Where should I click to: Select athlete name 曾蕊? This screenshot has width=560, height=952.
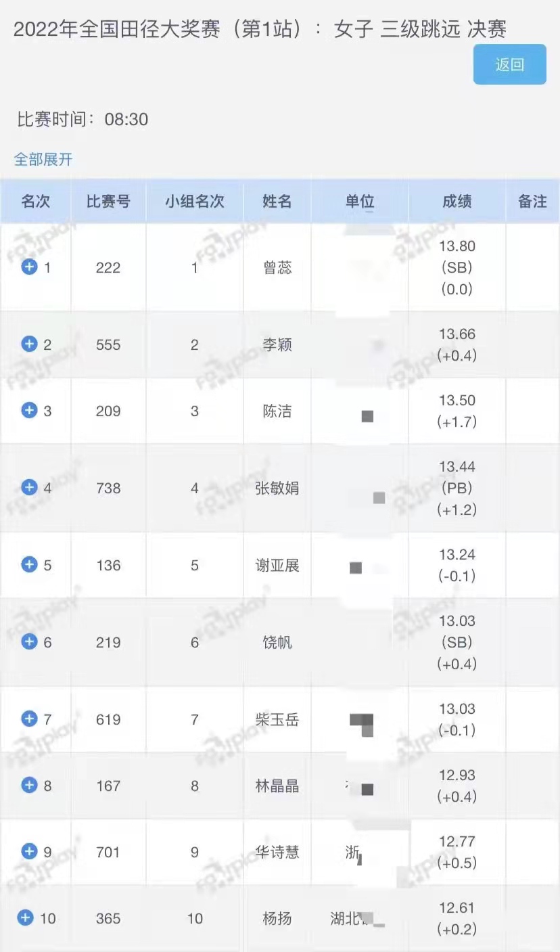tap(277, 267)
